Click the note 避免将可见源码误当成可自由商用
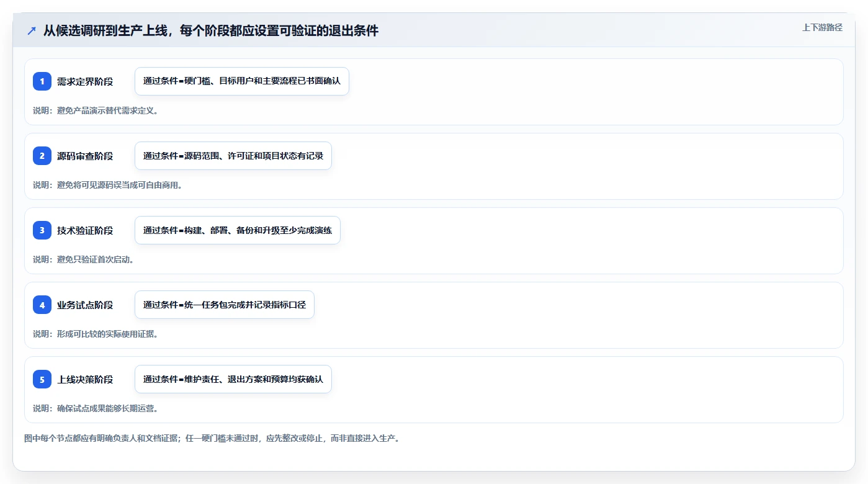 tap(108, 185)
